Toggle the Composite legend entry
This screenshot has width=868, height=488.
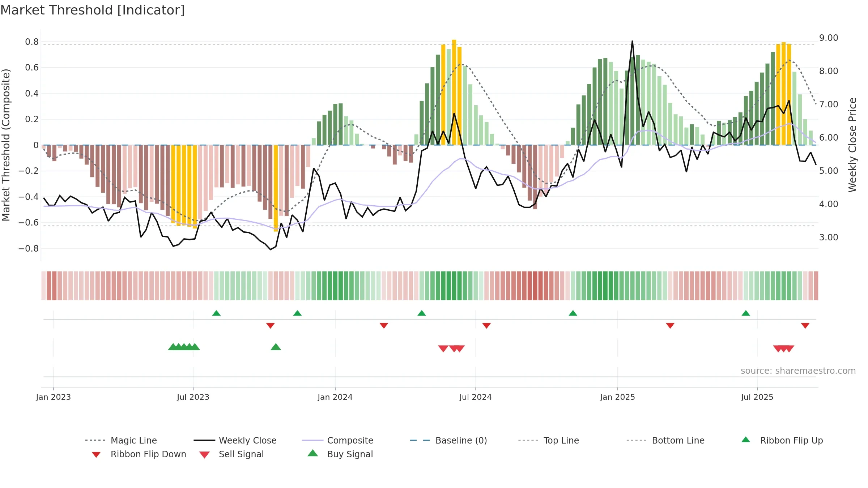coord(337,440)
